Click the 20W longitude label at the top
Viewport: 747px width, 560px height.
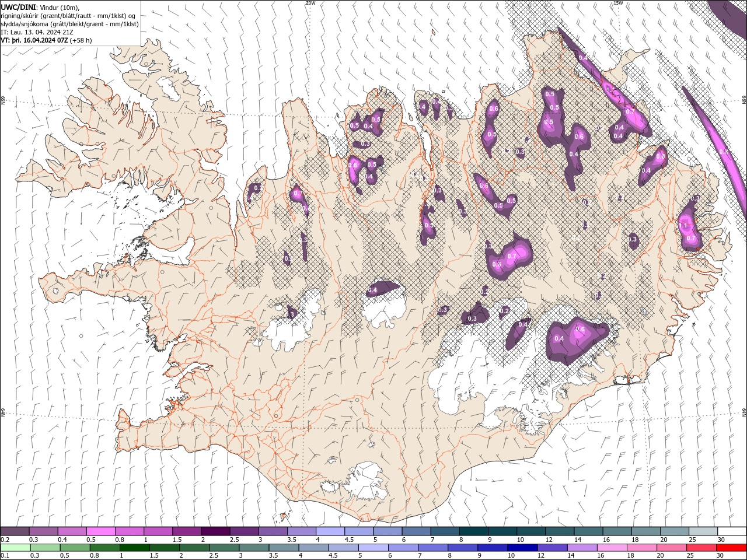(x=310, y=3)
